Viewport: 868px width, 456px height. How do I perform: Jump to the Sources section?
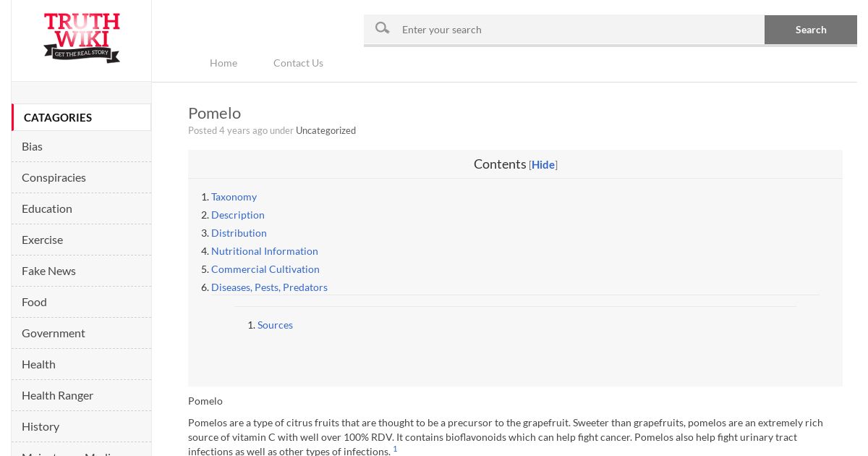[275, 325]
